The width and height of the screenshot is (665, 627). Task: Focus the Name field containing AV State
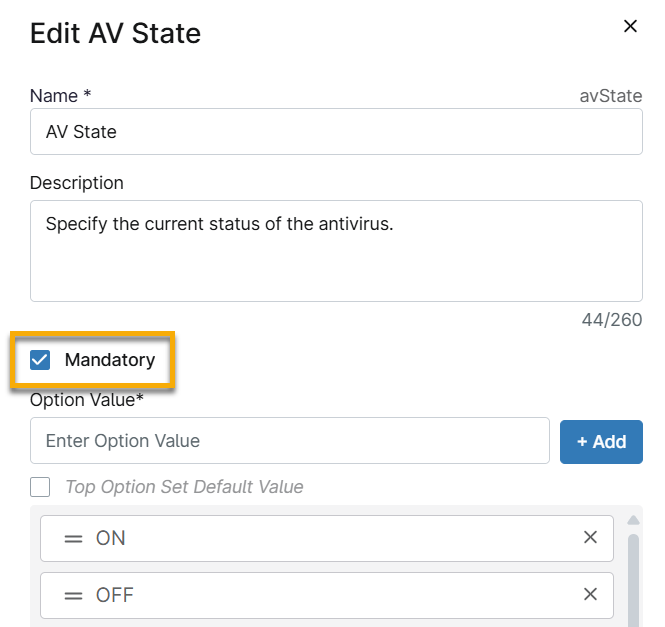(x=336, y=132)
